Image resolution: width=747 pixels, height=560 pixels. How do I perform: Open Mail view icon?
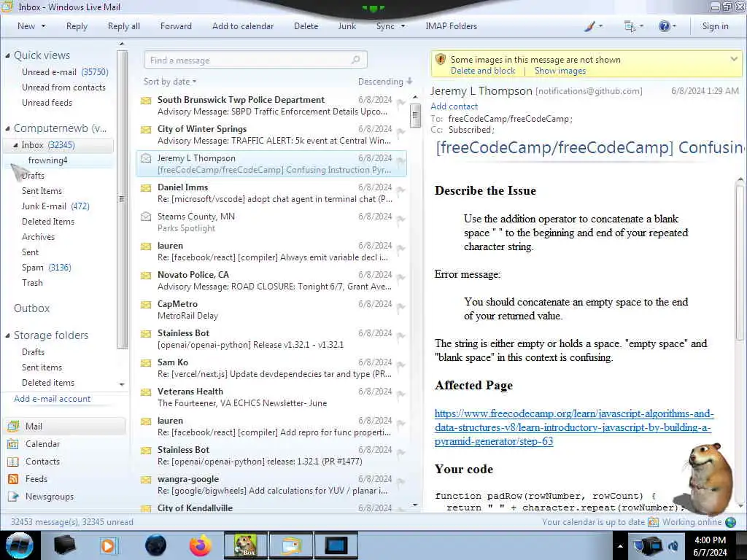[13, 426]
